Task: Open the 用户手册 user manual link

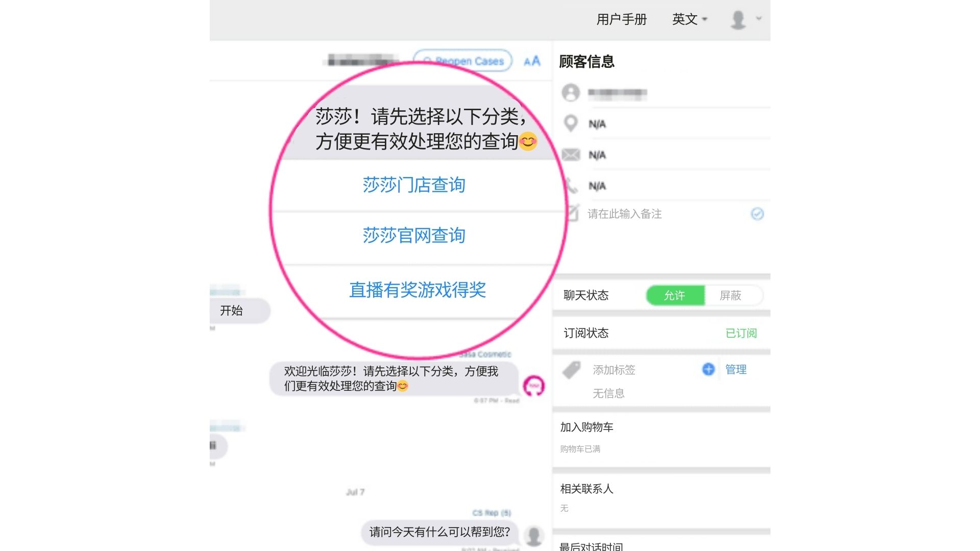Action: click(x=621, y=19)
